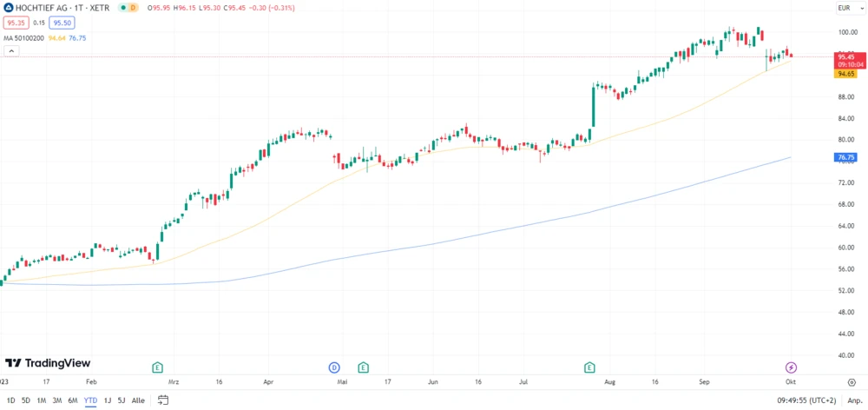Click the MA 50 100 200 indicator legend

(x=23, y=37)
